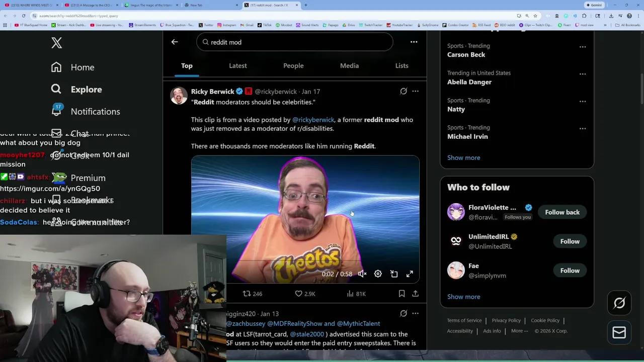Open Gemini button in Chrome

[594, 5]
